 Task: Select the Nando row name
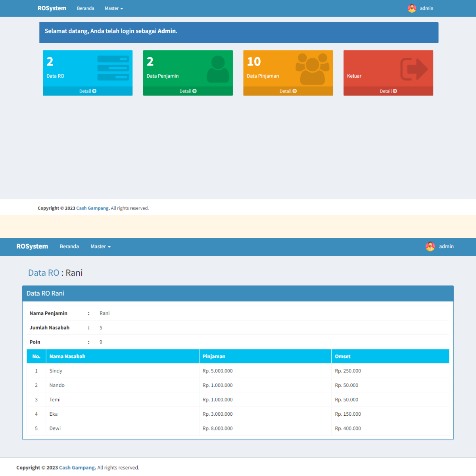coord(57,385)
